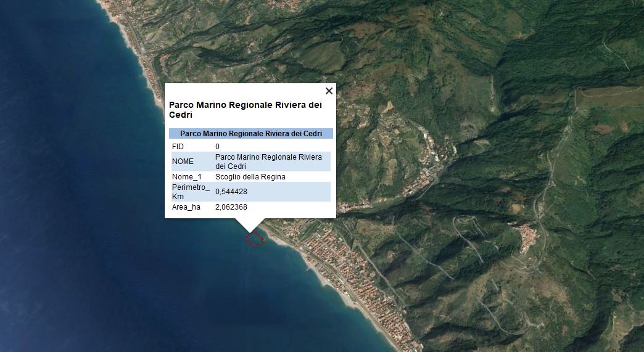Viewport: 644px width, 352px height.
Task: Select the area value 2,062368
Action: [231, 207]
